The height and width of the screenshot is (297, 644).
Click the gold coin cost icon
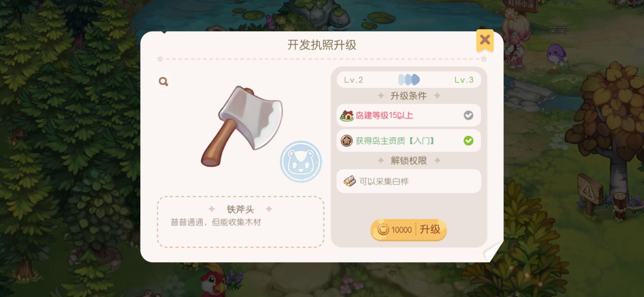(x=383, y=230)
